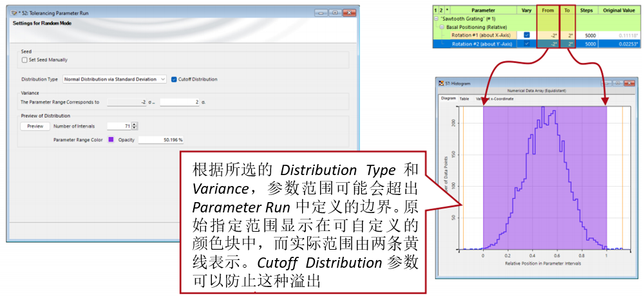This screenshot has width=644, height=298.
Task: Minimize the Tolerancing Parameter Run window
Action: click(x=321, y=13)
